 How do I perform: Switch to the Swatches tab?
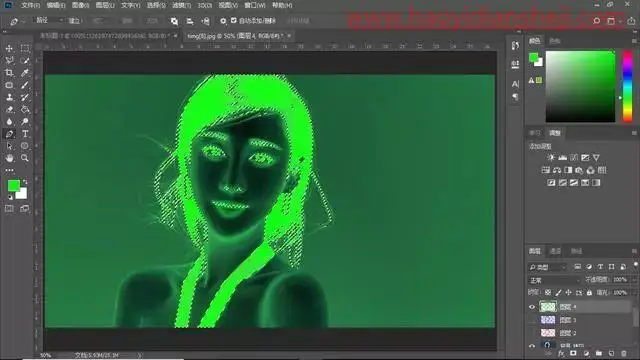pyautogui.click(x=555, y=41)
